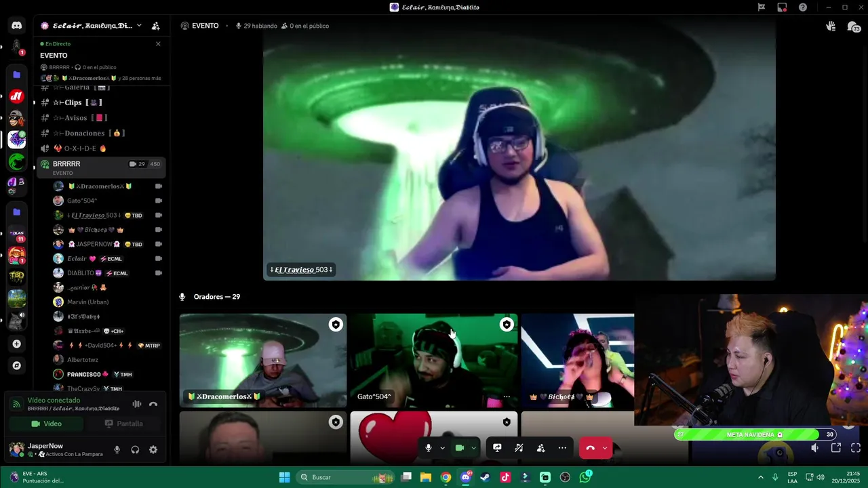Viewport: 868px width, 488px height.
Task: Open noise suppression icon in voice panel
Action: [x=136, y=404]
